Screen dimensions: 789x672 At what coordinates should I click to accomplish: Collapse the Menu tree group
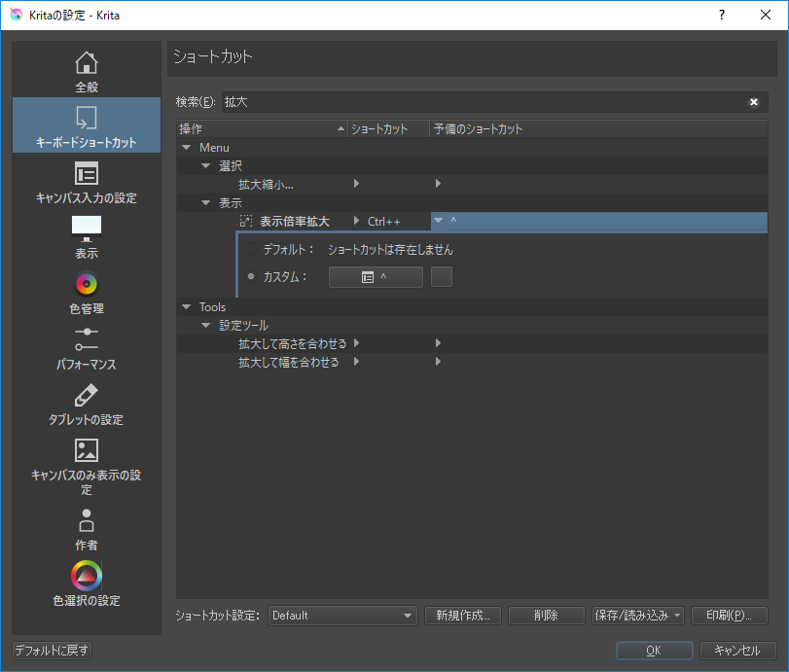click(187, 148)
